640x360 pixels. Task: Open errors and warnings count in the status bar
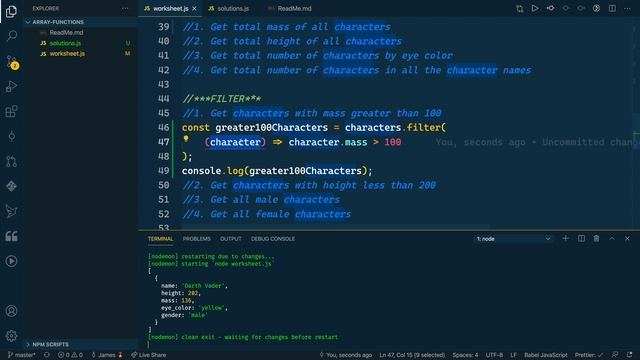click(x=70, y=355)
